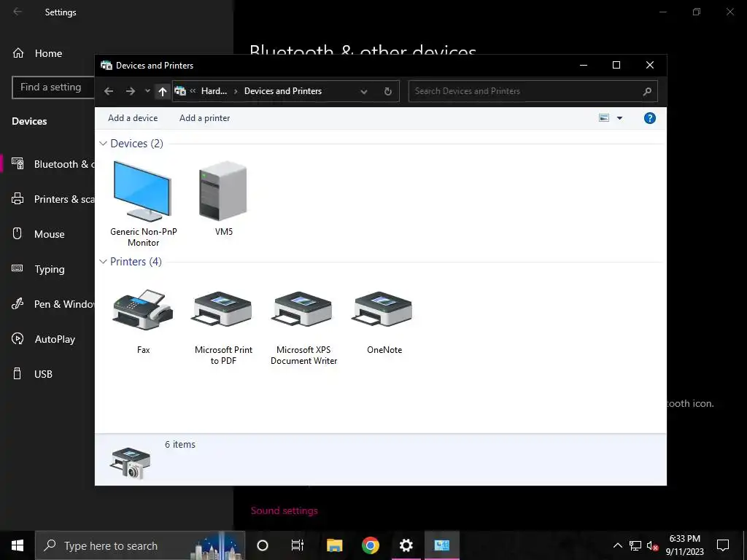Click the details pane printer and camera thumbnail
This screenshot has width=747, height=560.
[130, 463]
